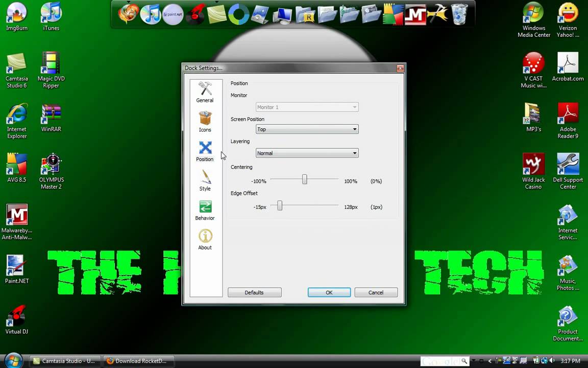Launch Virtual DJ from the dock

[195, 14]
